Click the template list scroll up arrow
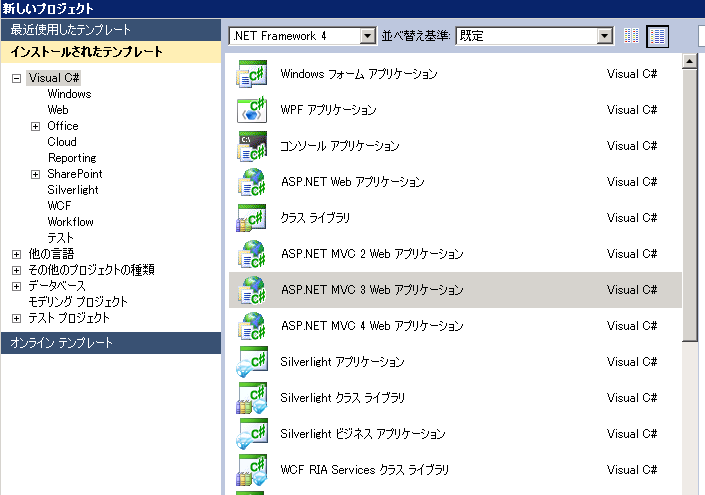This screenshot has height=495, width=705. tap(689, 61)
